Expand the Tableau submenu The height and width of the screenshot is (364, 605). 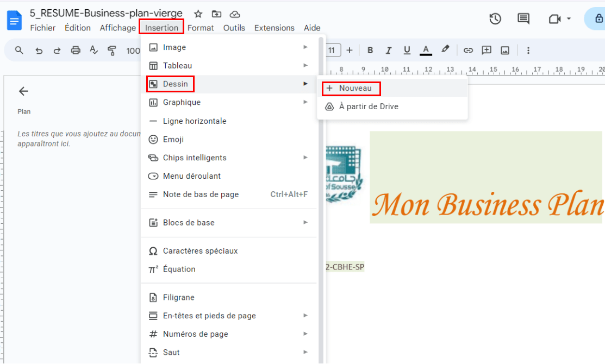229,66
